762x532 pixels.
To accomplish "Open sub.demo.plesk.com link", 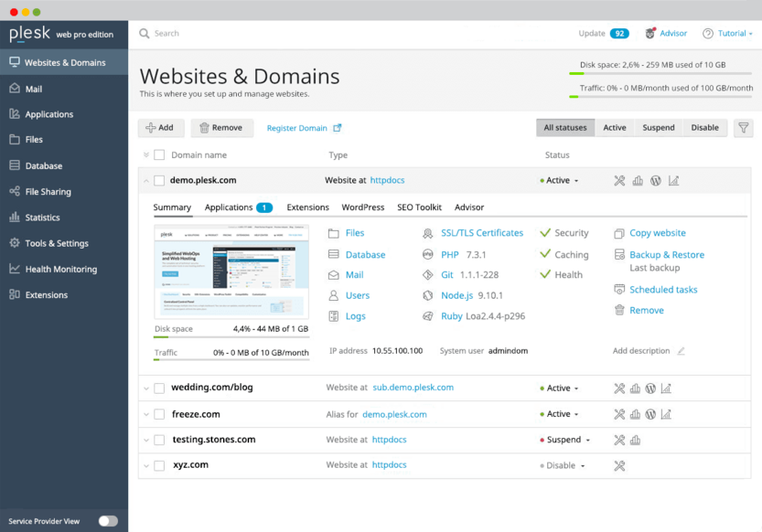I will pyautogui.click(x=413, y=388).
